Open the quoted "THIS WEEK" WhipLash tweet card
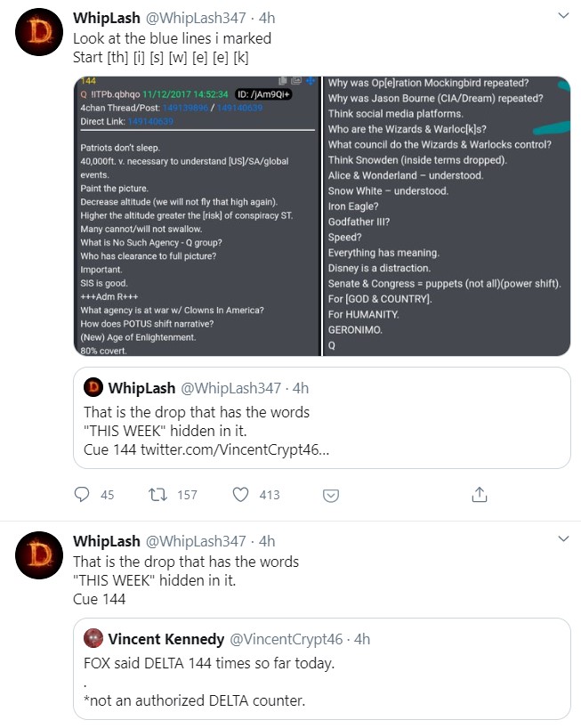Viewport: 581px width, 728px height. (321, 417)
